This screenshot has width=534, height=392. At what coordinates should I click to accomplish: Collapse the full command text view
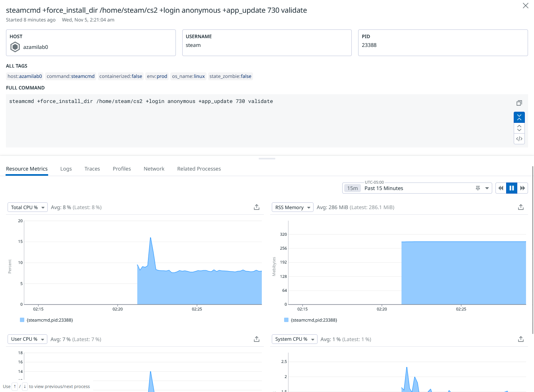[x=519, y=117]
